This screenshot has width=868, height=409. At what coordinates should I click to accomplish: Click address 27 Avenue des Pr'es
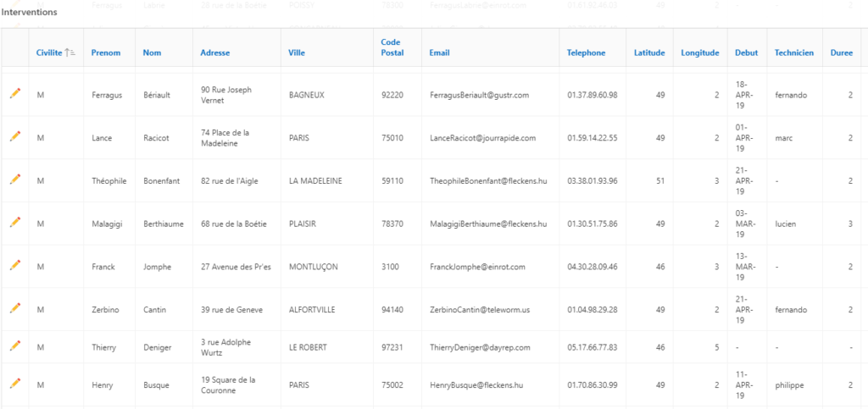236,267
